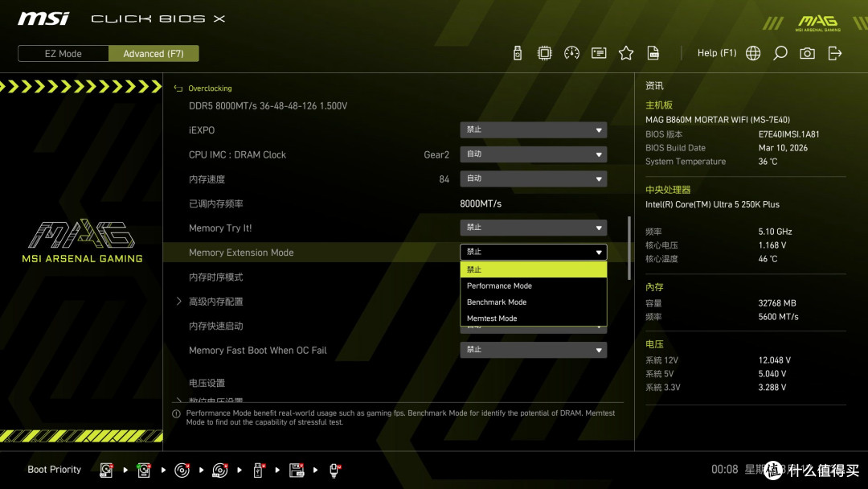Click the 5.10 GHz frequency value
The height and width of the screenshot is (489, 868).
(x=775, y=232)
